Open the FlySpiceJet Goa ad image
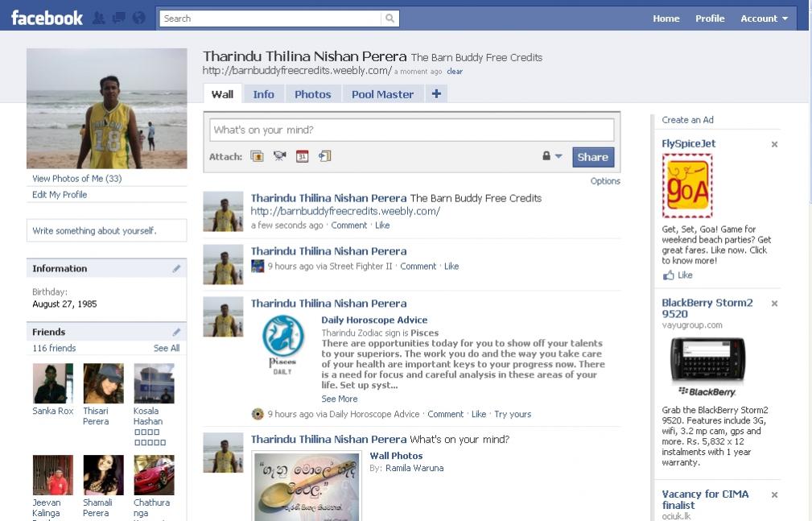The width and height of the screenshot is (812, 521). coord(687,185)
